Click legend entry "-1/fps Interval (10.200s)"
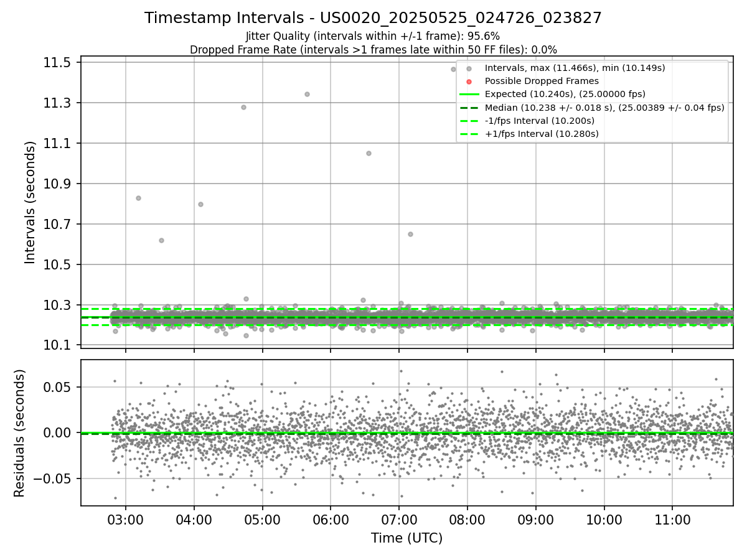 coord(540,121)
